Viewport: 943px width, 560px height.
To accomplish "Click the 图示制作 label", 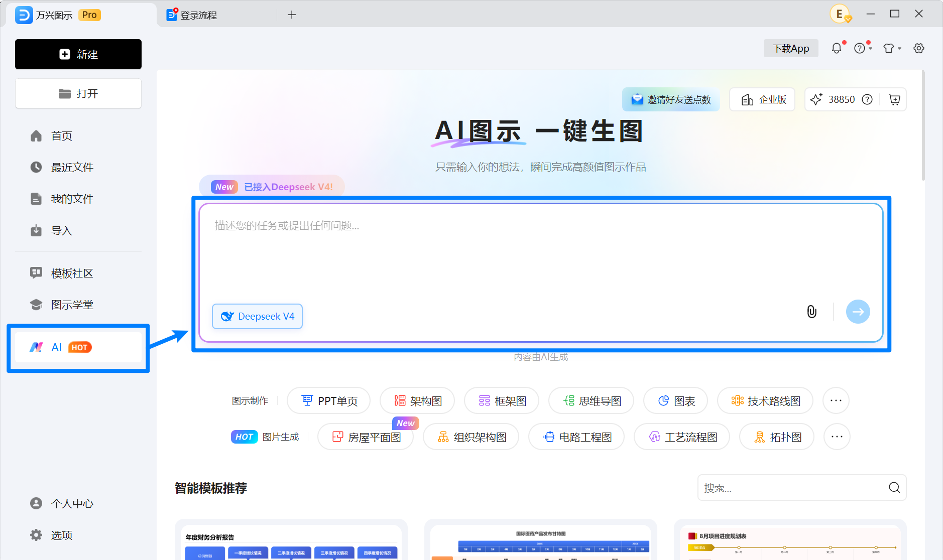I will [250, 400].
